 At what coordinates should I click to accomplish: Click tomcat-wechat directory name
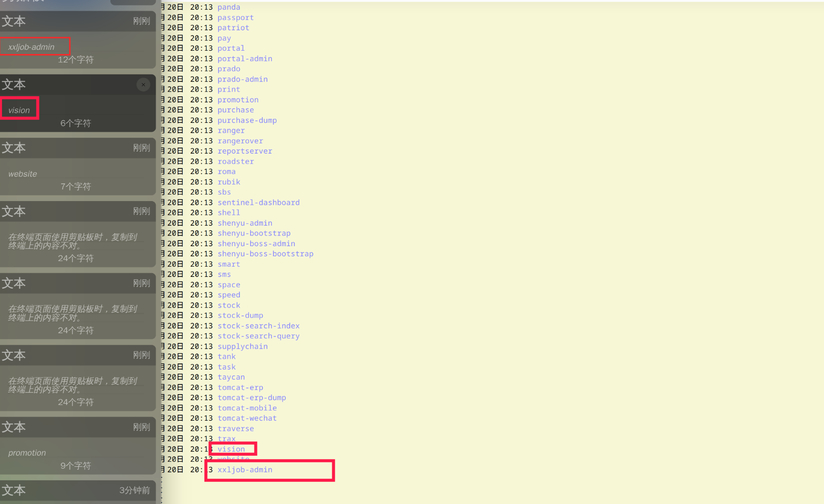[x=247, y=418]
